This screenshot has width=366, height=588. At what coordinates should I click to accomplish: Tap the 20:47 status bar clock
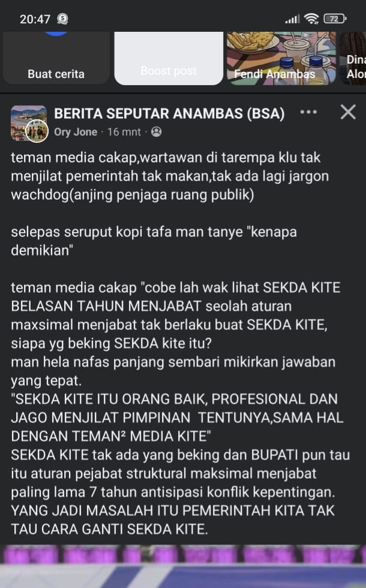point(35,19)
